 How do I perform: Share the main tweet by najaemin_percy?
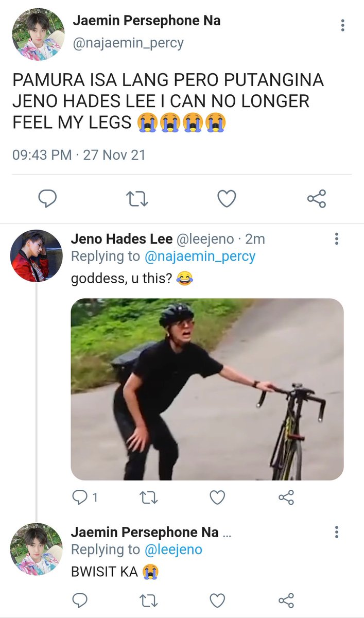point(316,198)
